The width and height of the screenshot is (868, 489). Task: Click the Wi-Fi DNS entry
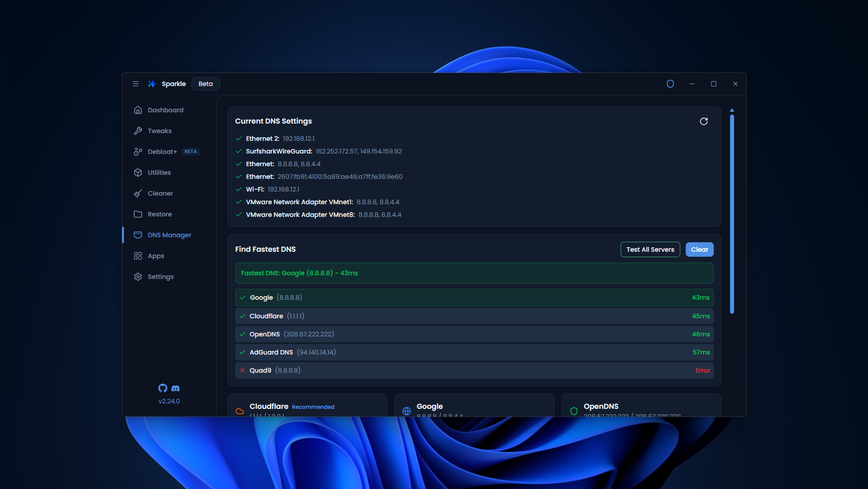tap(267, 189)
